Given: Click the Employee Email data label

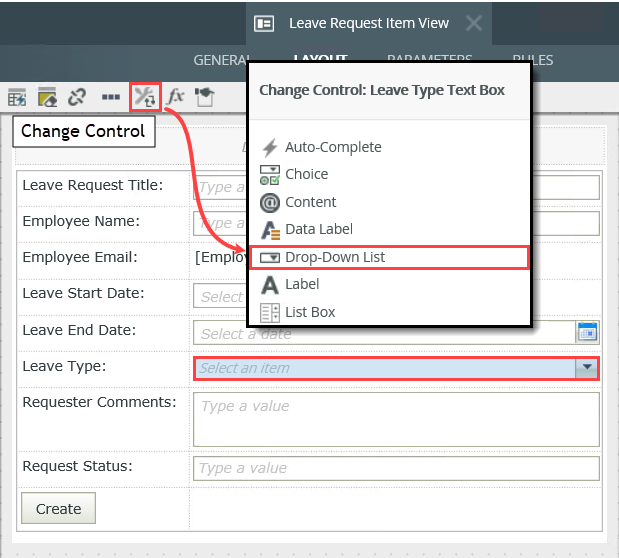Looking at the screenshot, I should tap(221, 257).
